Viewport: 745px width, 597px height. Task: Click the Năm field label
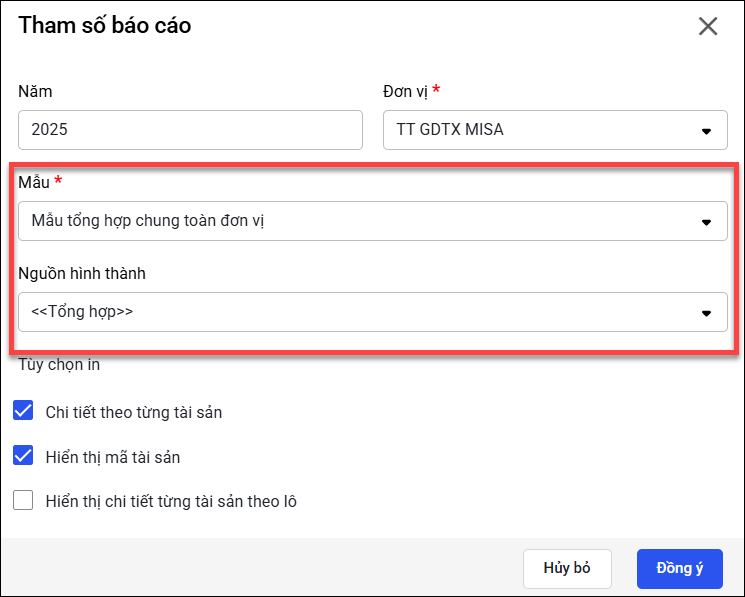pos(35,91)
